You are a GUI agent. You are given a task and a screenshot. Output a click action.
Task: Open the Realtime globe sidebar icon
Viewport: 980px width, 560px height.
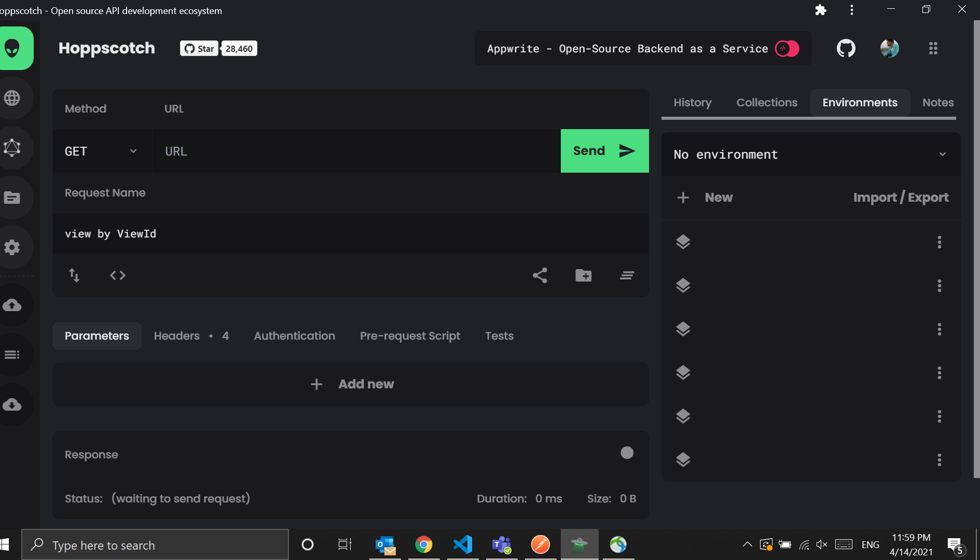[x=12, y=97]
